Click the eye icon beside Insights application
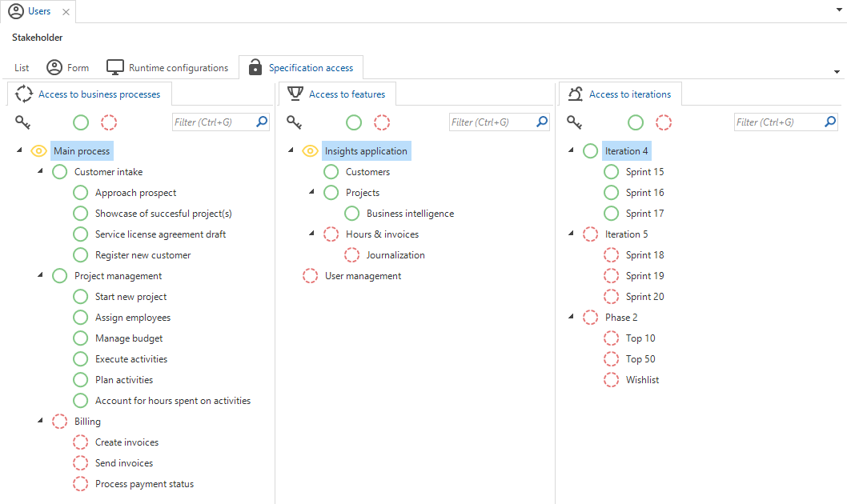847x504 pixels. tap(311, 151)
